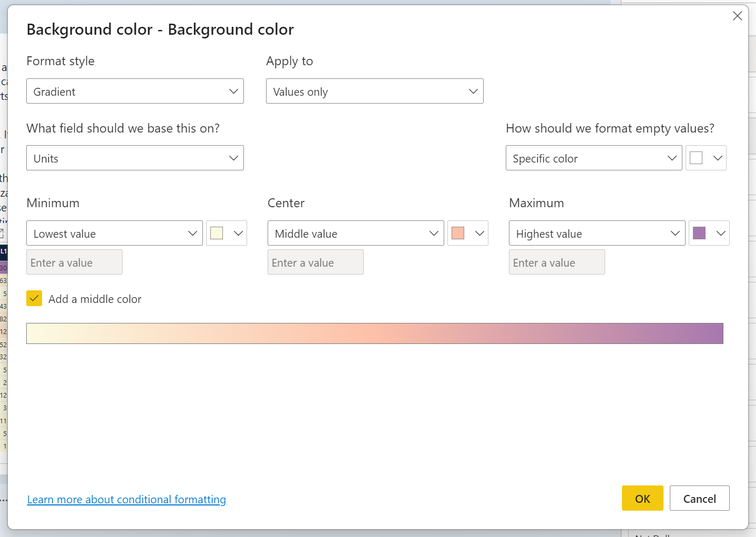The width and height of the screenshot is (756, 537).
Task: Confirm with the OK button
Action: [x=642, y=498]
